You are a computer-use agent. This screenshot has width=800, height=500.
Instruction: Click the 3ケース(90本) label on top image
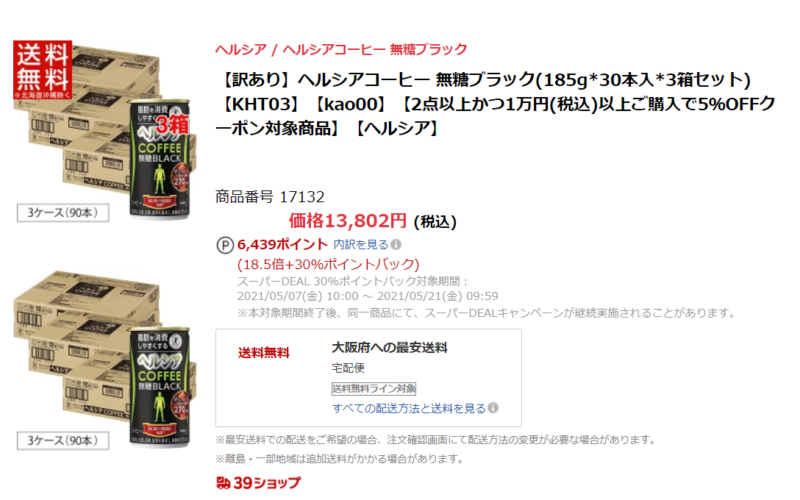pyautogui.click(x=63, y=213)
